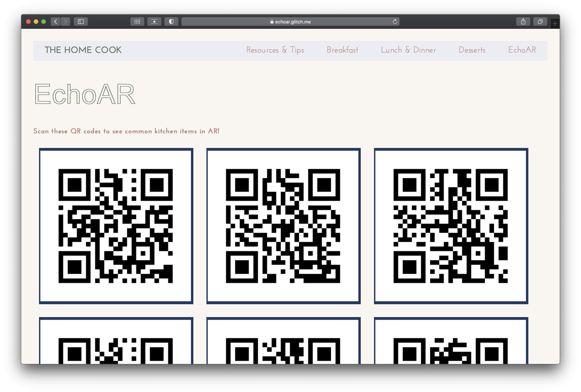Click the first QR code image
The image size is (581, 392).
pos(116,226)
